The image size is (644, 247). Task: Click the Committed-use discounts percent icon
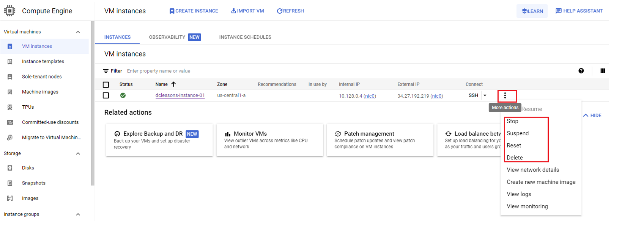click(x=10, y=122)
